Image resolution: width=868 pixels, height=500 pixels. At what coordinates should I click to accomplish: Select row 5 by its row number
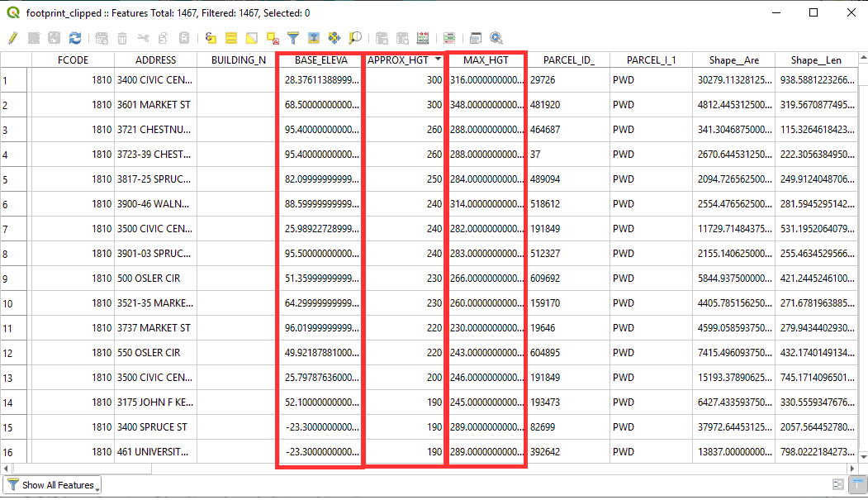coord(7,179)
